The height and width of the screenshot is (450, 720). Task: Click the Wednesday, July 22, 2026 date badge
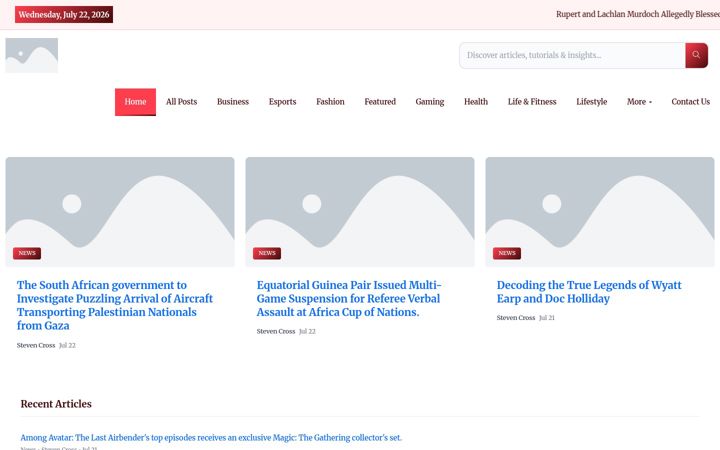[x=64, y=15]
